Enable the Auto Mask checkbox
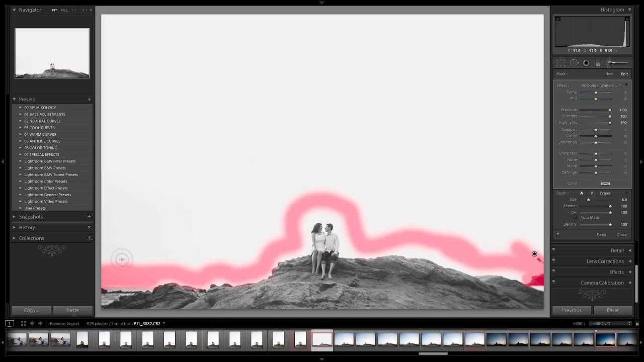Viewport: 644px width, 362px height. (576, 218)
